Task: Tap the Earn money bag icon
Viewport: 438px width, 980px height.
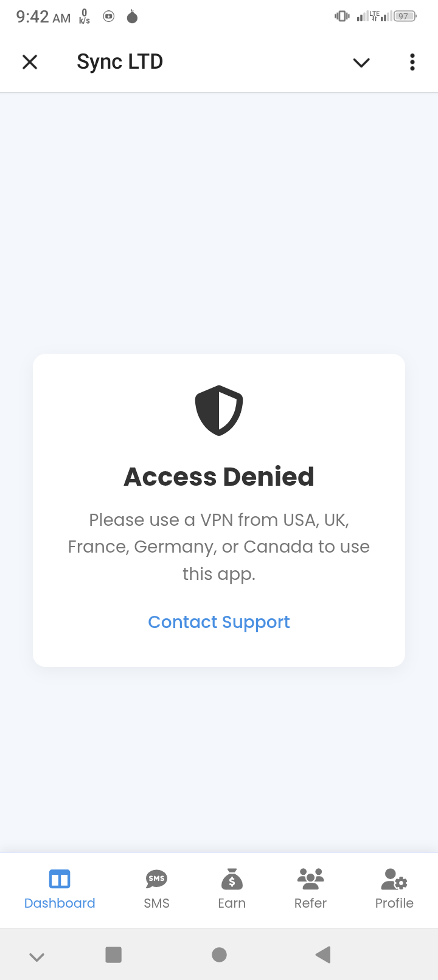Action: click(232, 879)
